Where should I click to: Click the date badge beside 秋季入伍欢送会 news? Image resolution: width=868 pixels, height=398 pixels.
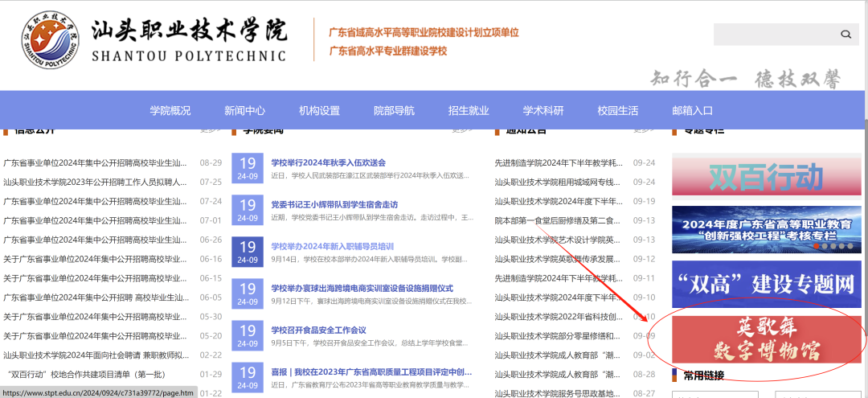[248, 168]
